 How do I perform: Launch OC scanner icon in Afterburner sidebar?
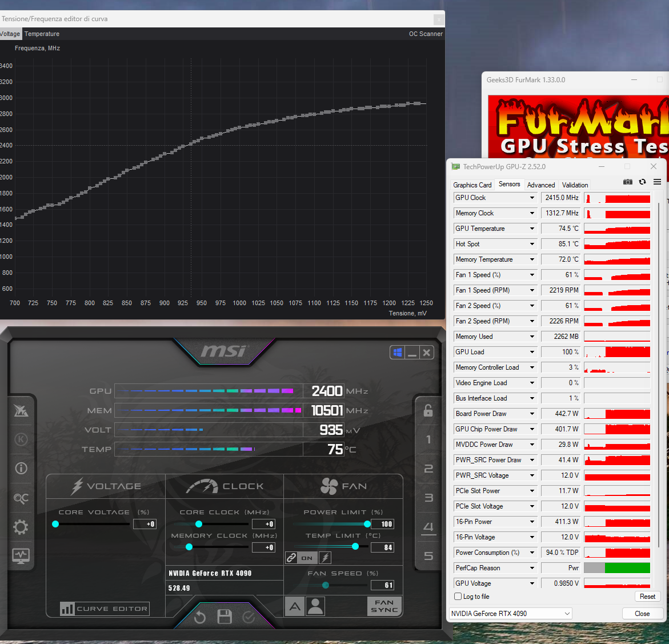[21, 498]
